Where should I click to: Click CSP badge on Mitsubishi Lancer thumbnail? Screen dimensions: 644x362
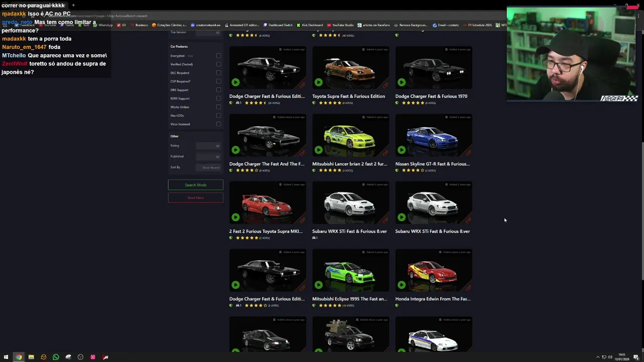pos(385,153)
